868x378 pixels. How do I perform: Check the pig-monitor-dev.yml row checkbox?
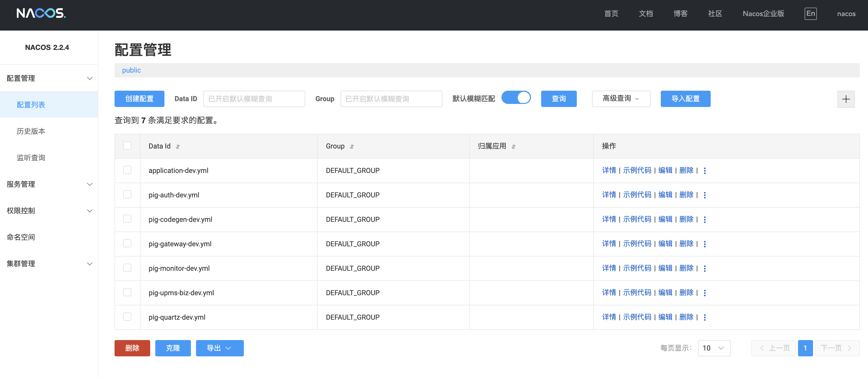[x=127, y=268]
